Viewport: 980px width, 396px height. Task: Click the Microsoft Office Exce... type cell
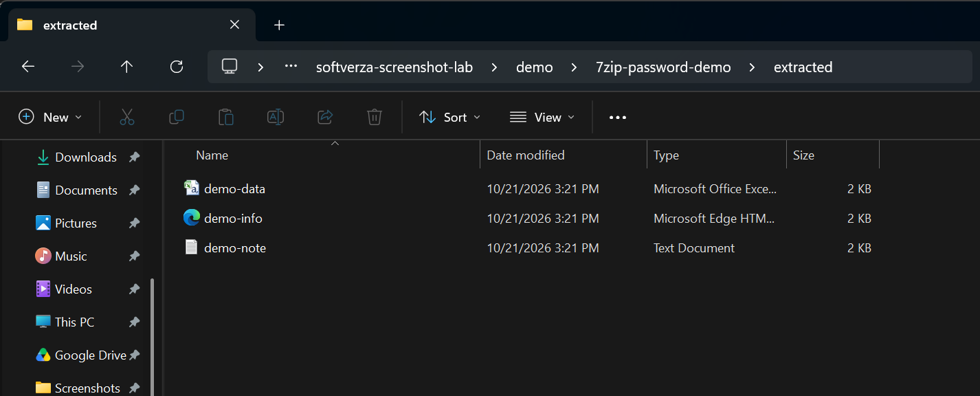714,189
